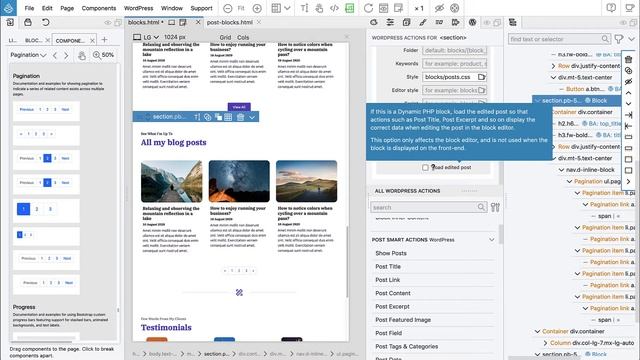Viewport: 640px width, 360px height.
Task: Expand Column div.col-lg-7 tree node
Action: click(545, 343)
